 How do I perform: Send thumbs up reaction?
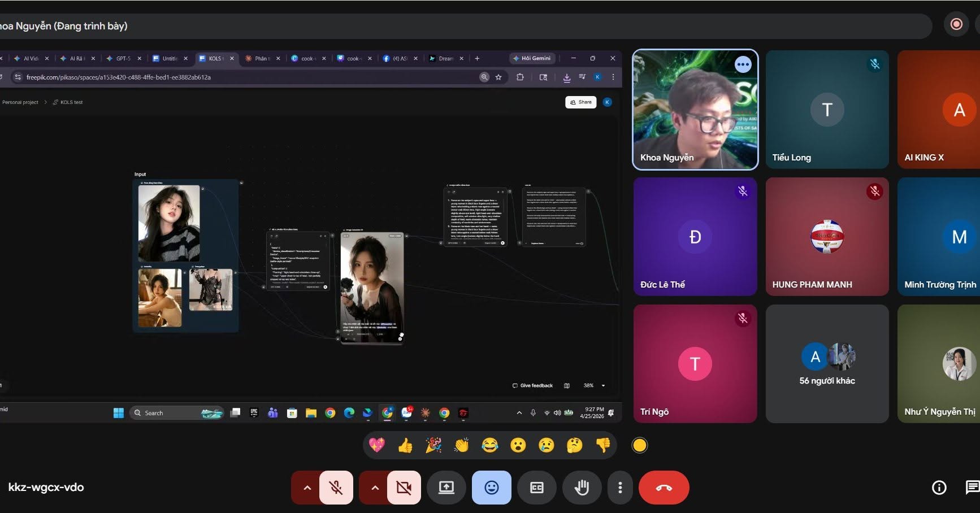point(405,445)
